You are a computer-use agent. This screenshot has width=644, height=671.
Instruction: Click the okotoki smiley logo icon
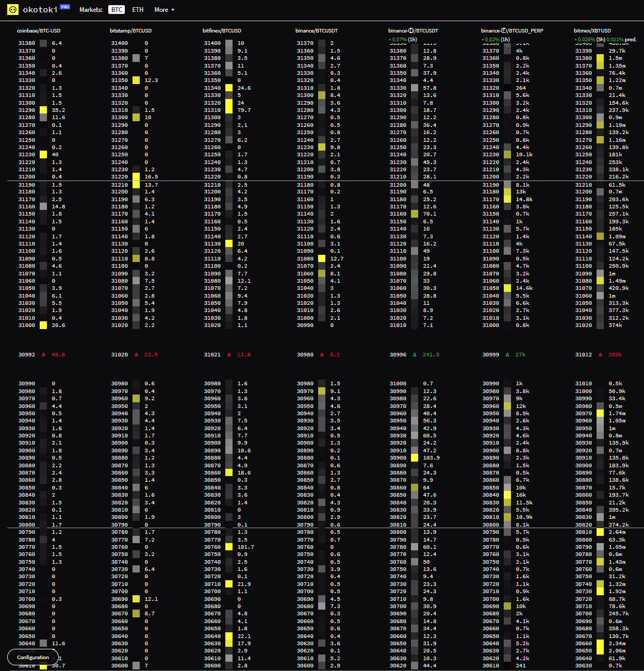click(13, 10)
